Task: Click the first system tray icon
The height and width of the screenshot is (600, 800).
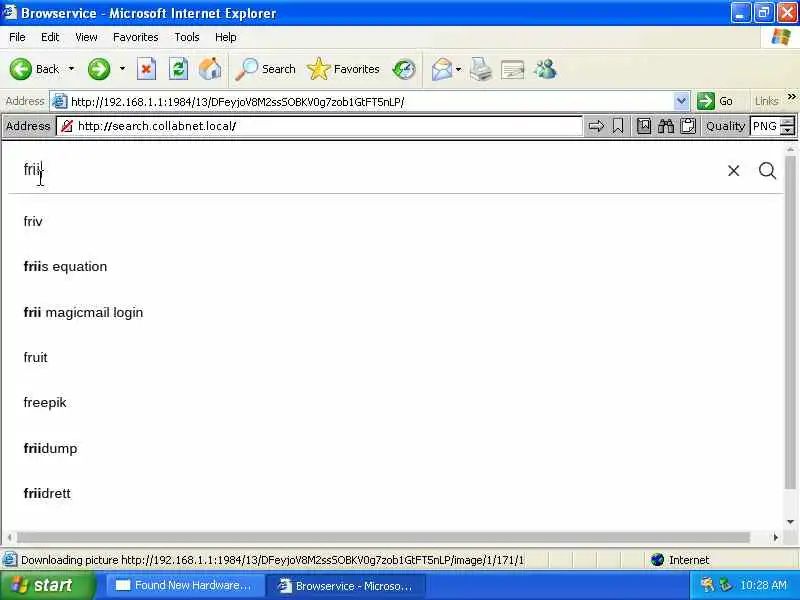Action: pos(707,585)
